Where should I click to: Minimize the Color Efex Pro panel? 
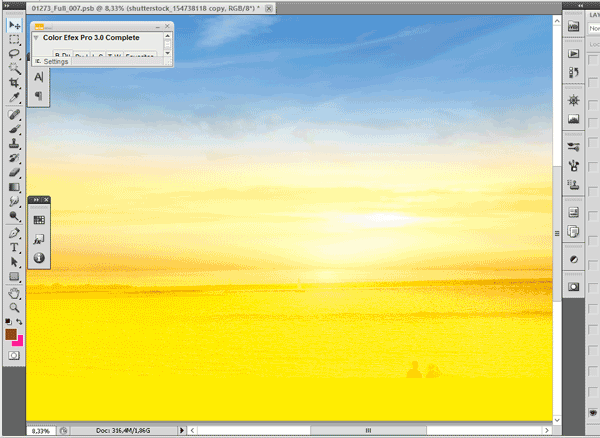pos(158,26)
